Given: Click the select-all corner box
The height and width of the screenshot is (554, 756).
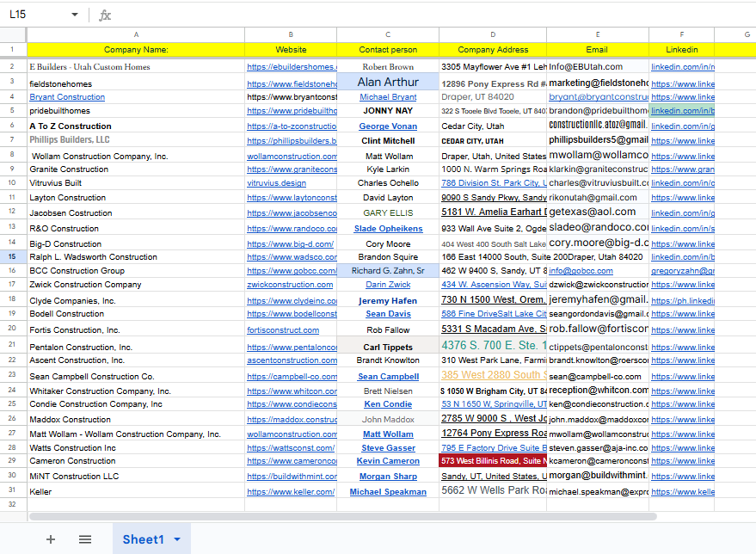Looking at the screenshot, I should click(x=13, y=34).
